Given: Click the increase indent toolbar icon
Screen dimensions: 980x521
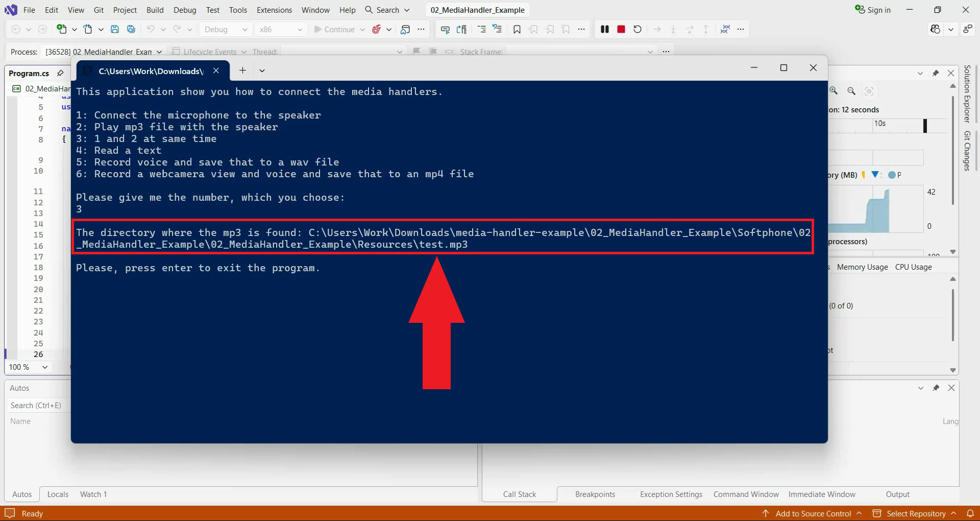Looking at the screenshot, I should coord(481,30).
